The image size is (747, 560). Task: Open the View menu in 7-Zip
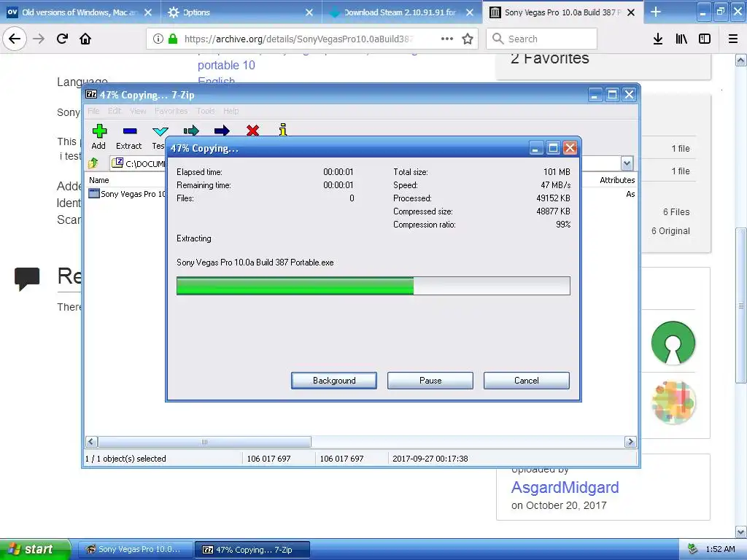(138, 111)
